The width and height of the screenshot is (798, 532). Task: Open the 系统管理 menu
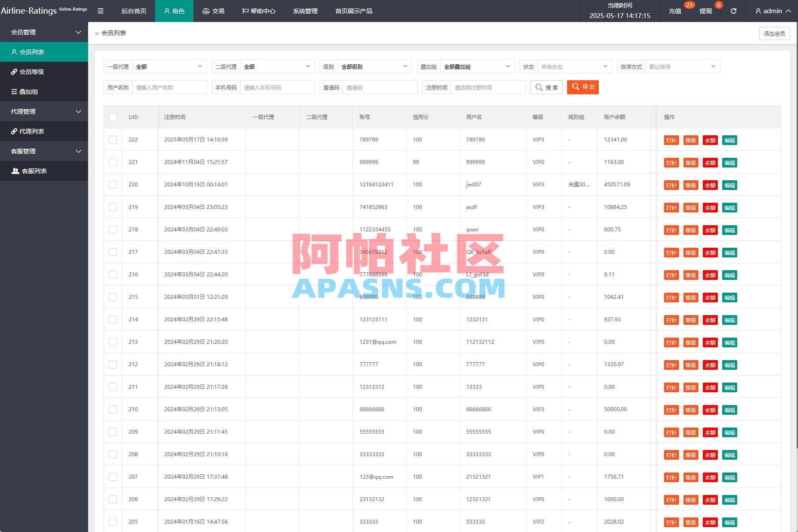[304, 11]
